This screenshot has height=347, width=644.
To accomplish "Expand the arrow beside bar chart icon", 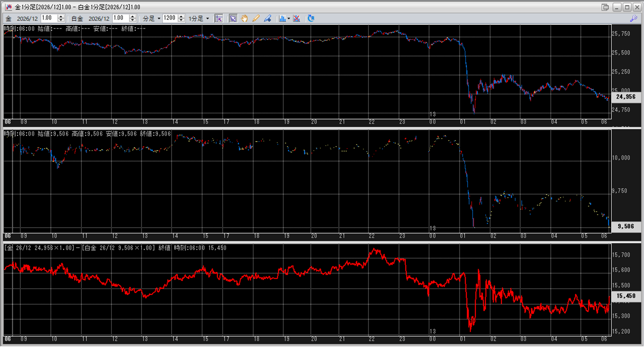I will [289, 19].
